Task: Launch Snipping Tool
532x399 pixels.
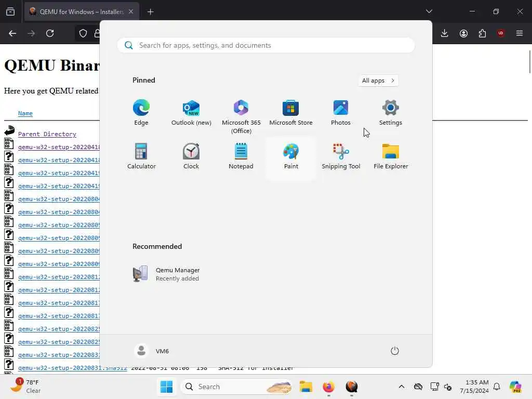Action: (x=341, y=156)
